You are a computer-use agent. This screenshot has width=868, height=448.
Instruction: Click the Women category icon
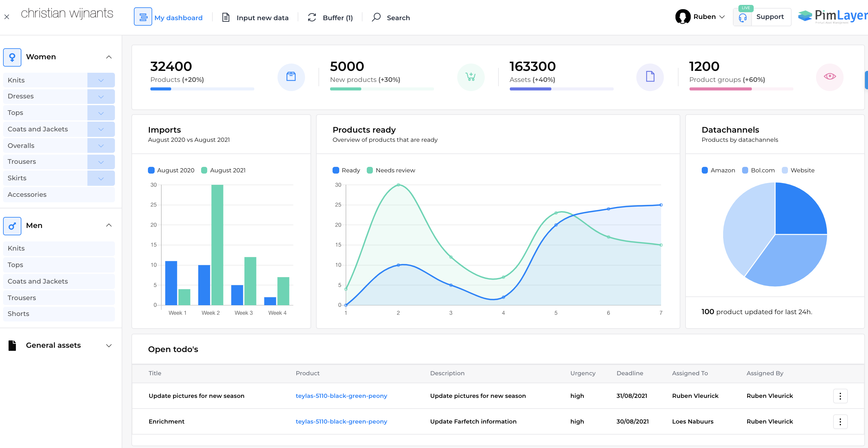pyautogui.click(x=12, y=57)
